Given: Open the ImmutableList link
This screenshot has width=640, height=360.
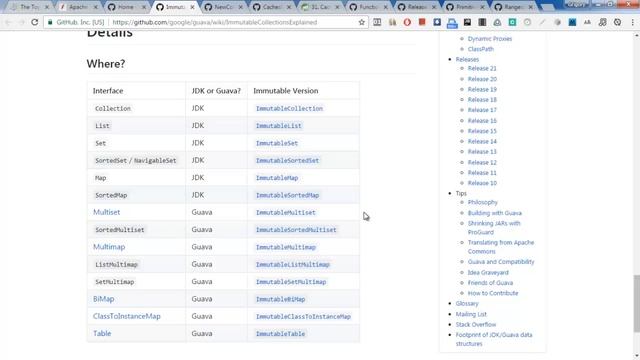Looking at the screenshot, I should click(x=279, y=126).
